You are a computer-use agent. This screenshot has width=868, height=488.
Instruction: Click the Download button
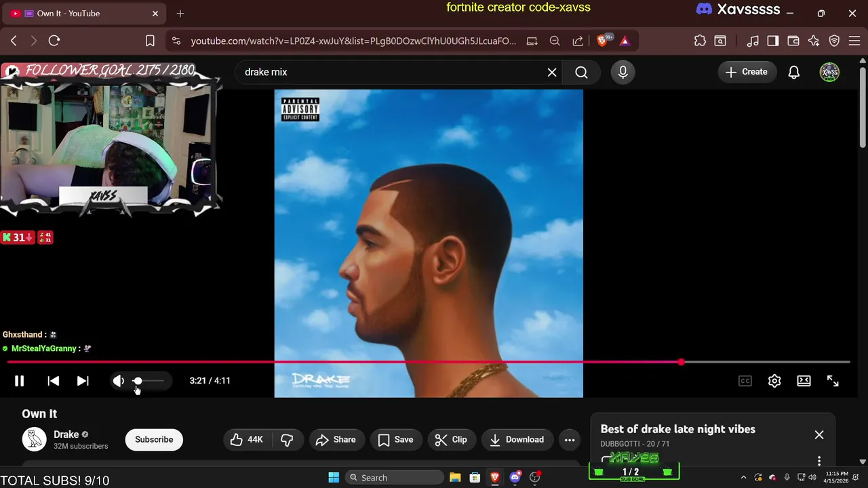[517, 440]
